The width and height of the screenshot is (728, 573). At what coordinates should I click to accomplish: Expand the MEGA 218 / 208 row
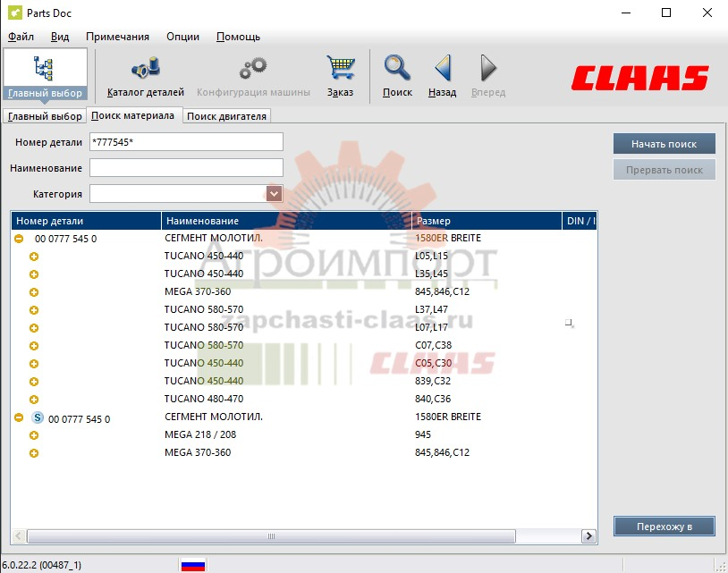[x=34, y=435]
